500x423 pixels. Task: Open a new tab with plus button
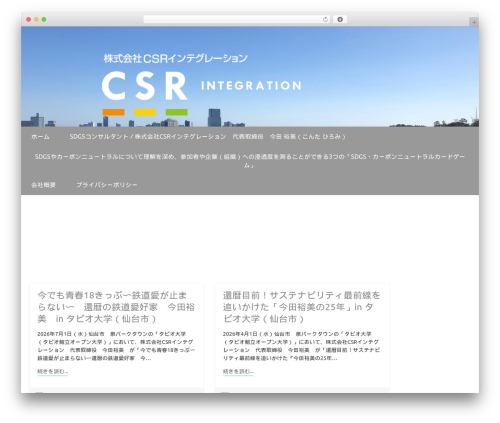click(474, 22)
